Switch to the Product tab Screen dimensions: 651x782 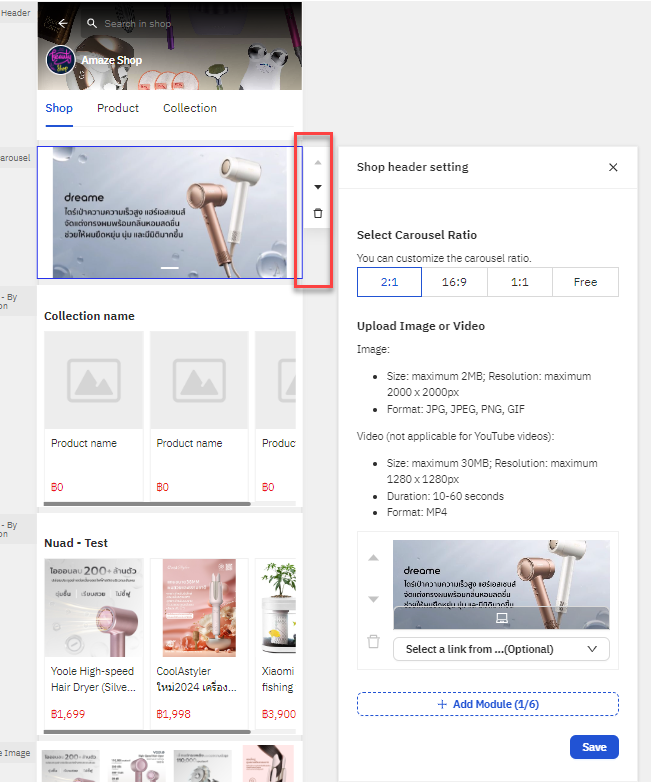[x=118, y=108]
